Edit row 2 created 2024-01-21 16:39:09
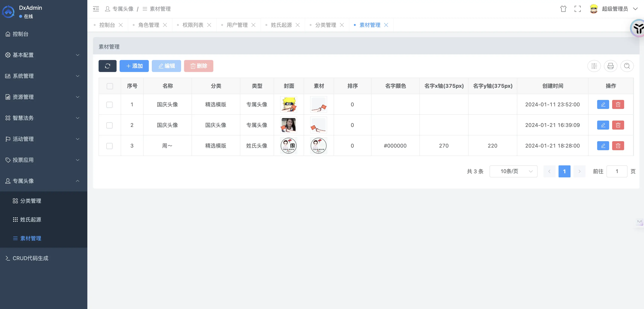The width and height of the screenshot is (644, 309). click(603, 125)
